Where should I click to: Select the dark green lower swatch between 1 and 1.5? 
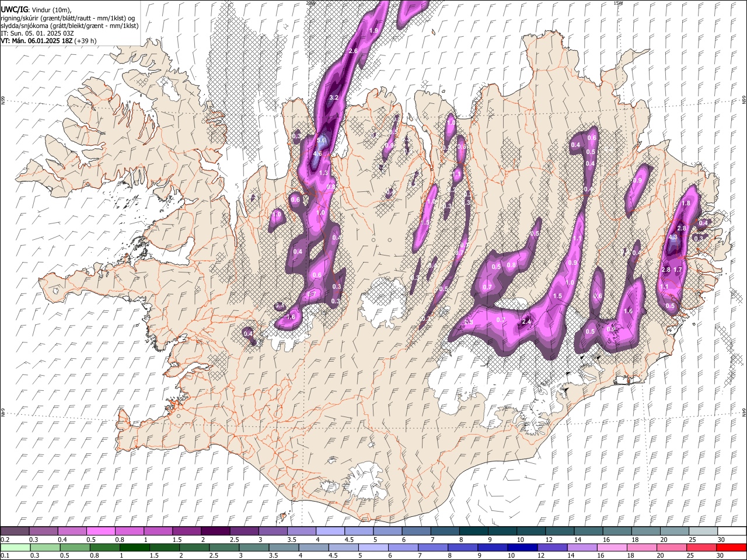click(x=135, y=548)
